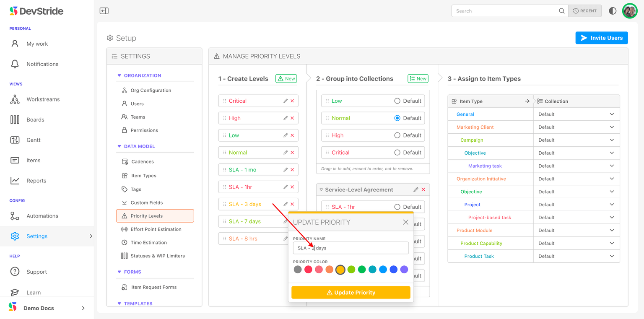The width and height of the screenshot is (644, 319).
Task: Go to Custom Fields settings
Action: pyautogui.click(x=146, y=202)
